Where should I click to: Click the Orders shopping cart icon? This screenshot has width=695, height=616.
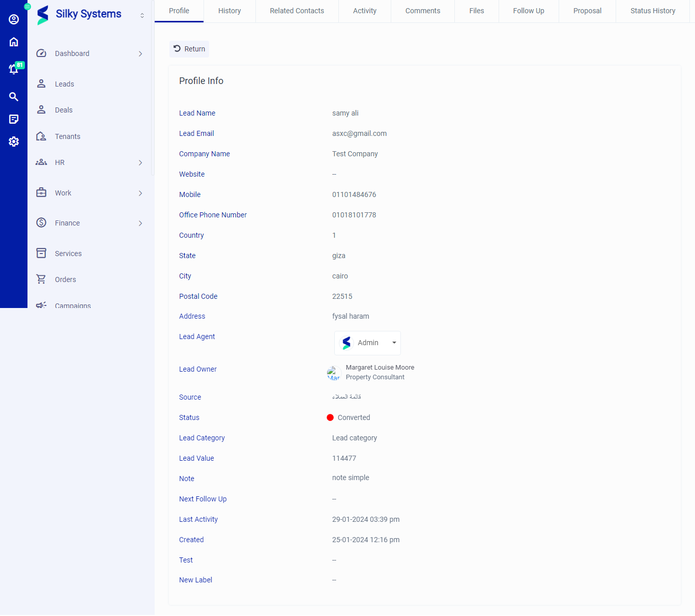pos(41,279)
